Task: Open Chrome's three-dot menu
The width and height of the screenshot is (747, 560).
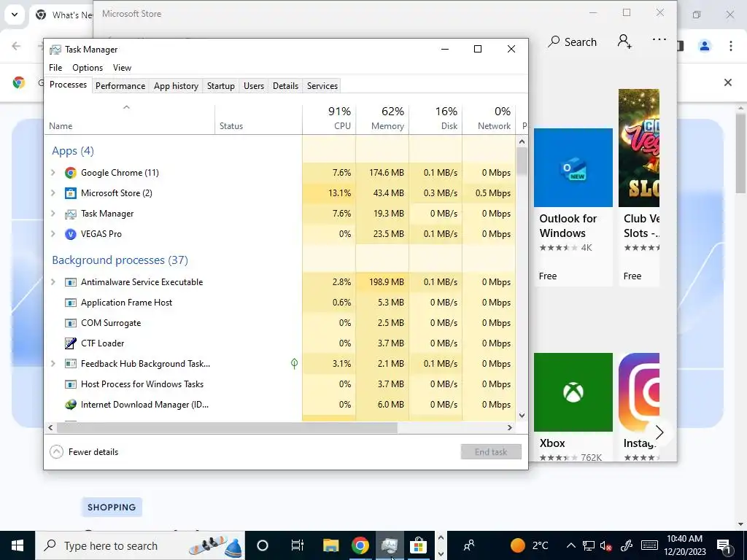Action: point(731,46)
